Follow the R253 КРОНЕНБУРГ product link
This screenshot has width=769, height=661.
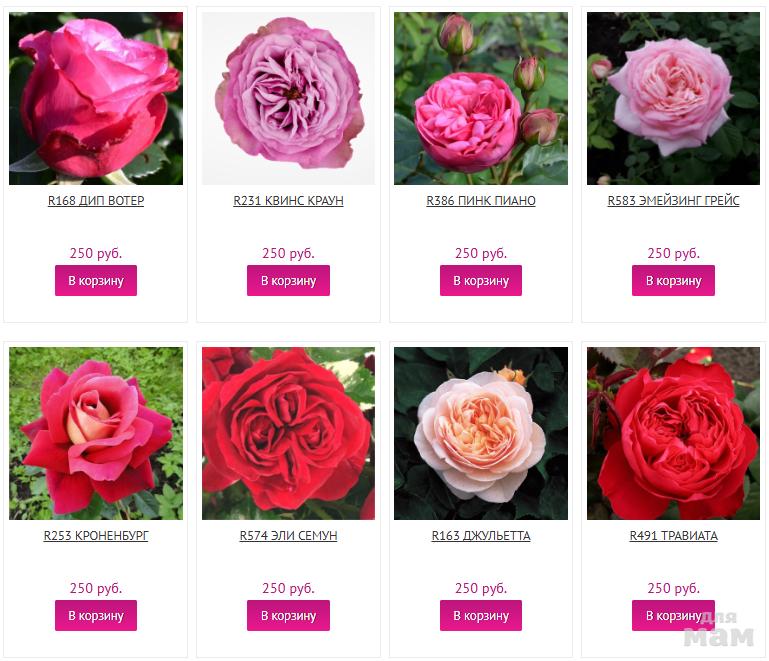tap(96, 535)
